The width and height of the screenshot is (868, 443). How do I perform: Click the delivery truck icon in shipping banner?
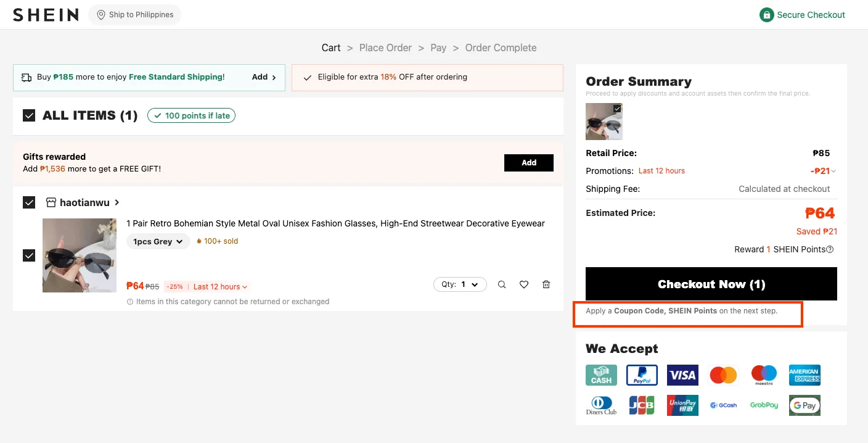pos(27,78)
